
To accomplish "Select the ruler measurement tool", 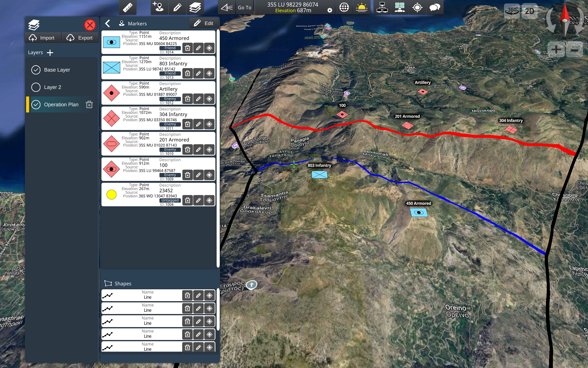I will click(128, 7).
